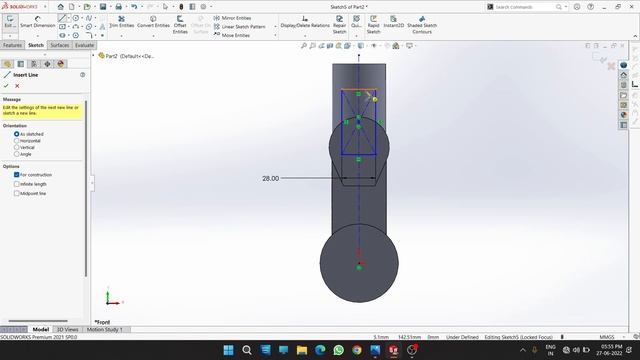The image size is (640, 360).
Task: Open the Open-document dropdown arrow
Action: pyautogui.click(x=96, y=7)
